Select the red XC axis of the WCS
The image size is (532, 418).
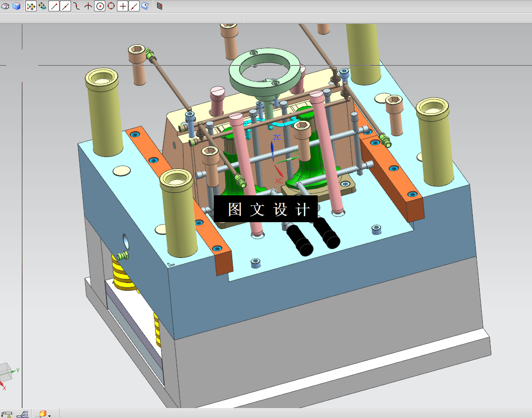(279, 171)
